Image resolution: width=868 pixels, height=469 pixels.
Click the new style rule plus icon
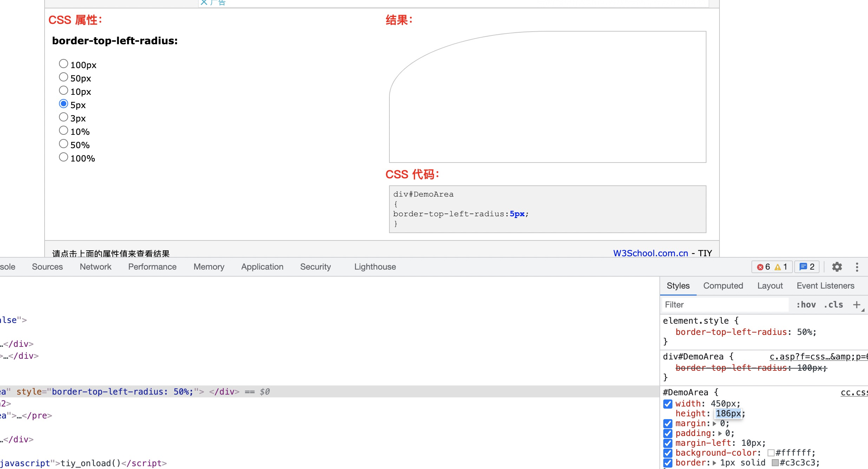(856, 304)
